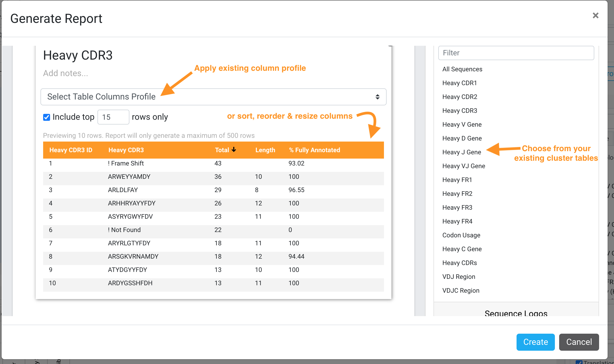Click the Create button
This screenshot has height=364, width=614.
(535, 342)
